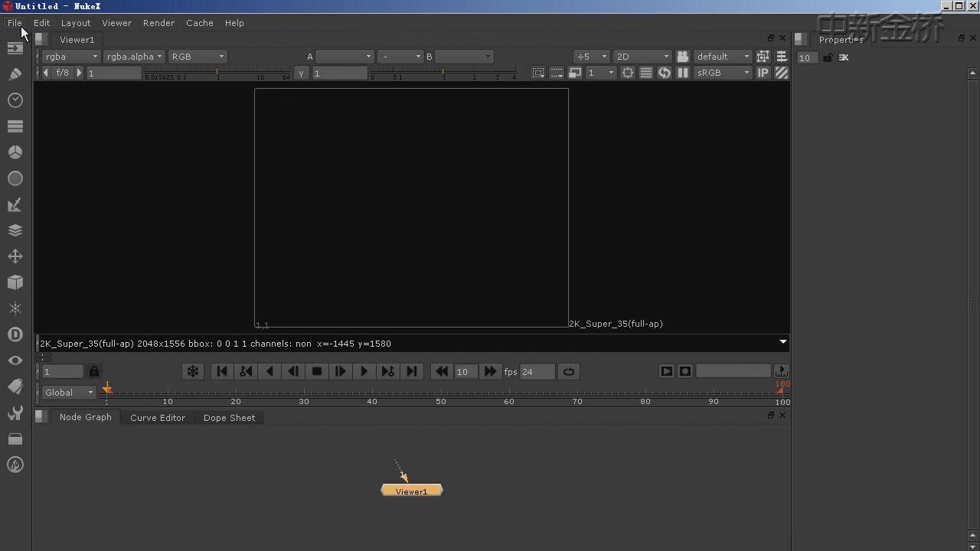Image resolution: width=980 pixels, height=551 pixels.
Task: Open the MetaData nodes tag icon
Action: (15, 386)
